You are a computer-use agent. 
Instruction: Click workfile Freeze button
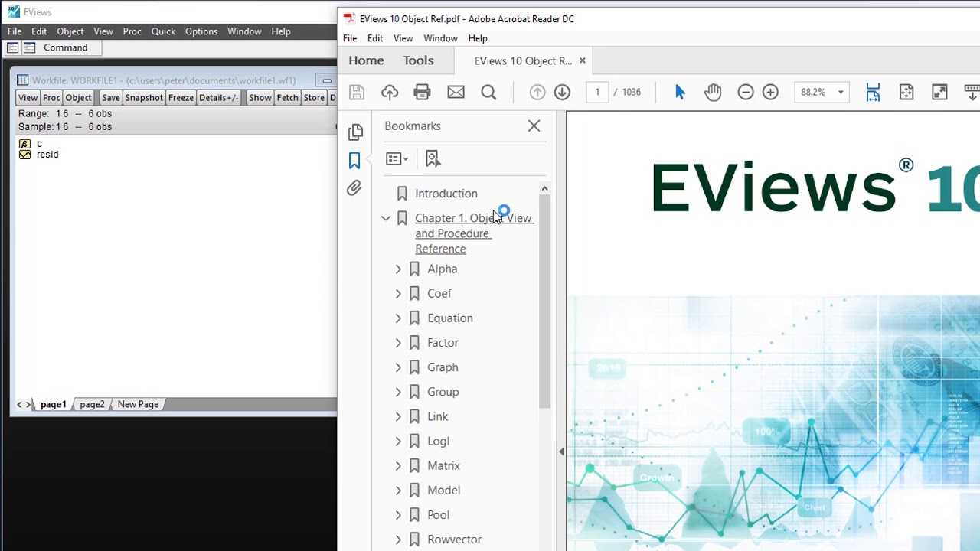click(181, 98)
